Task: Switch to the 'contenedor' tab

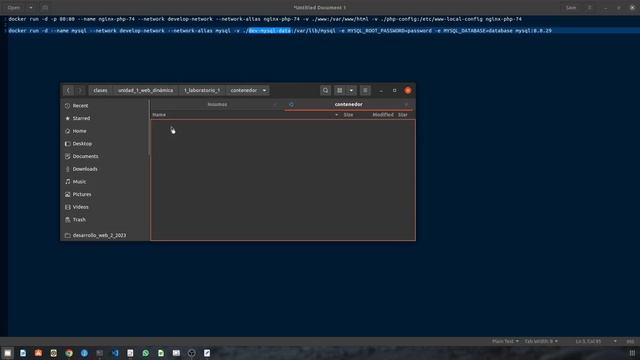Action: pos(349,104)
